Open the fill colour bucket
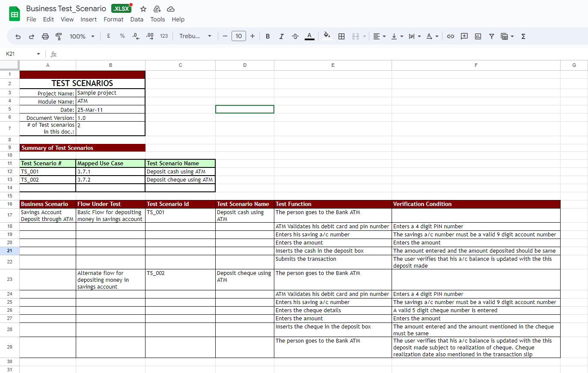Viewport: 588px width, 373px height. coord(327,36)
